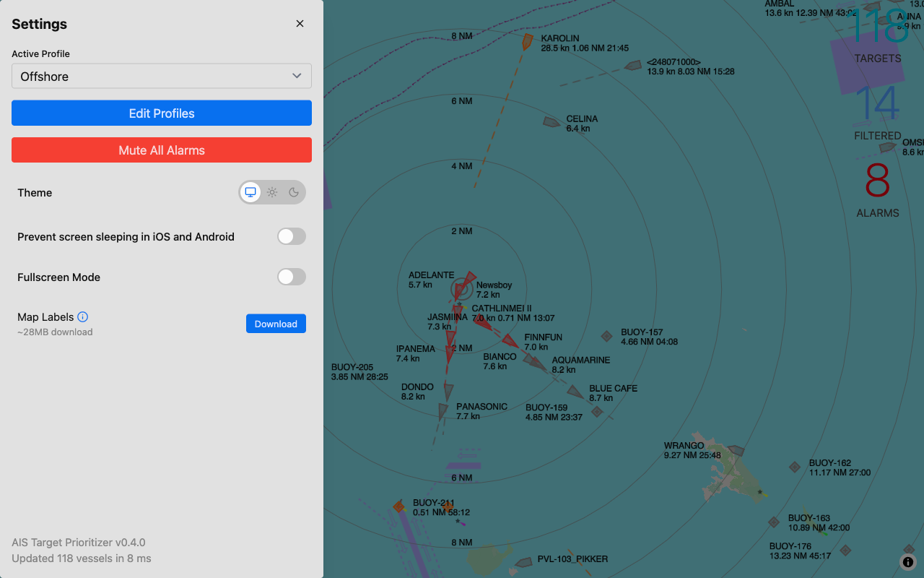This screenshot has width=924, height=578.
Task: Open the 118 TARGETS counter
Action: (x=878, y=35)
